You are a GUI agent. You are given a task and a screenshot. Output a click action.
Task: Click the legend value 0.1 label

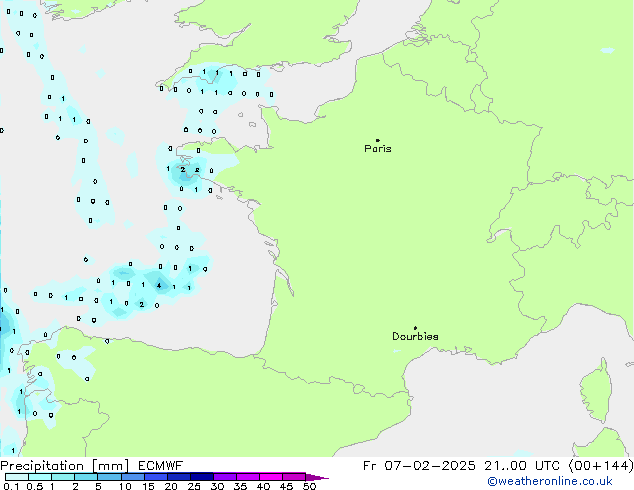coord(11,486)
